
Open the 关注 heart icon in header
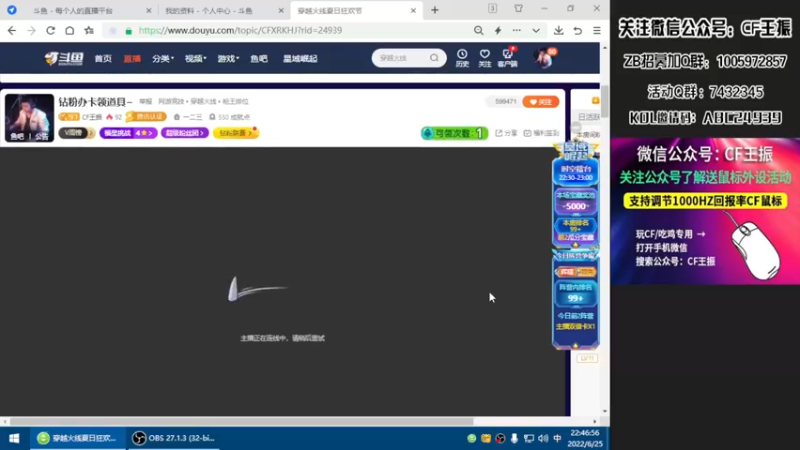[x=485, y=58]
